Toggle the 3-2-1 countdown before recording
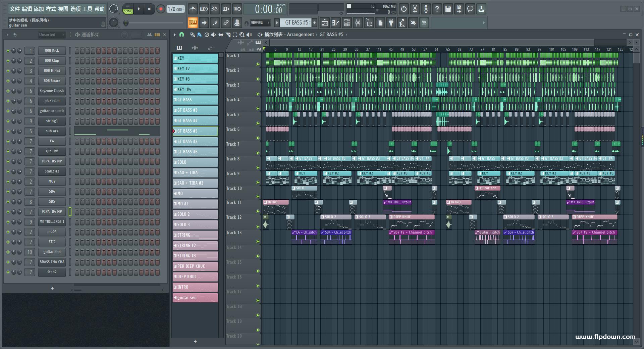The width and height of the screenshot is (644, 349). coord(215,9)
